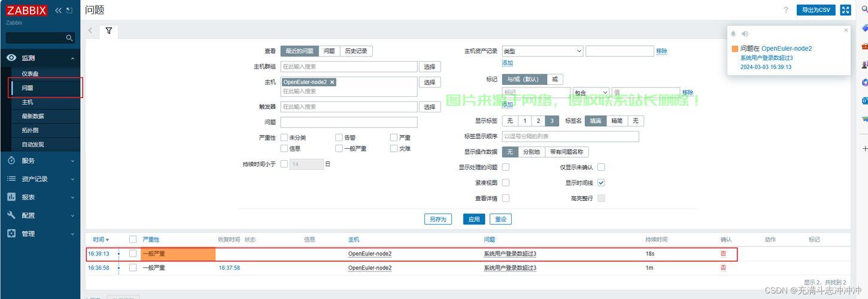Collapse the 监测 sidebar section

[x=72, y=59]
